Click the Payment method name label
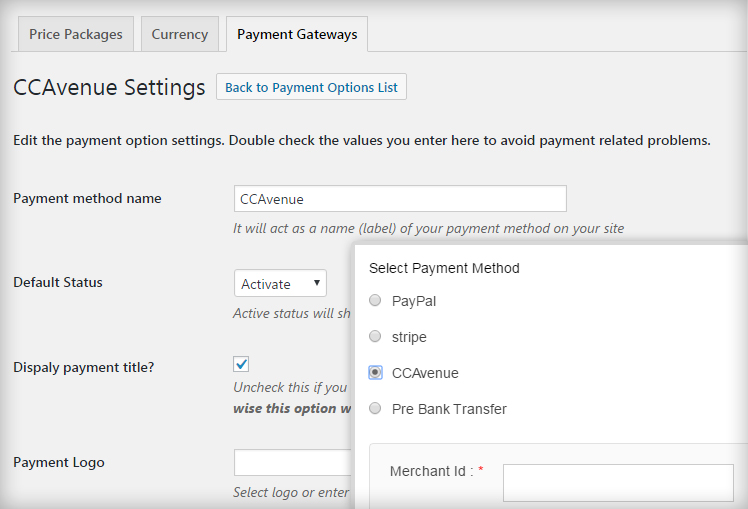 tap(87, 198)
